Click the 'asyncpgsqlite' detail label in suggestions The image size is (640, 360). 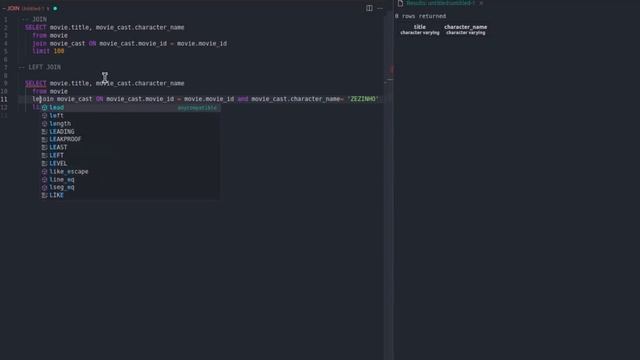tap(197, 108)
